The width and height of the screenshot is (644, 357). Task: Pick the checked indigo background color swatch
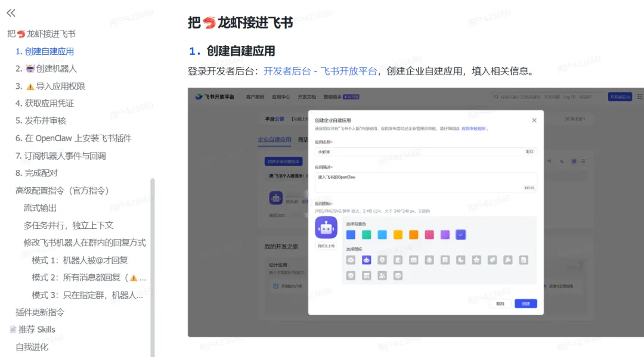[461, 235]
